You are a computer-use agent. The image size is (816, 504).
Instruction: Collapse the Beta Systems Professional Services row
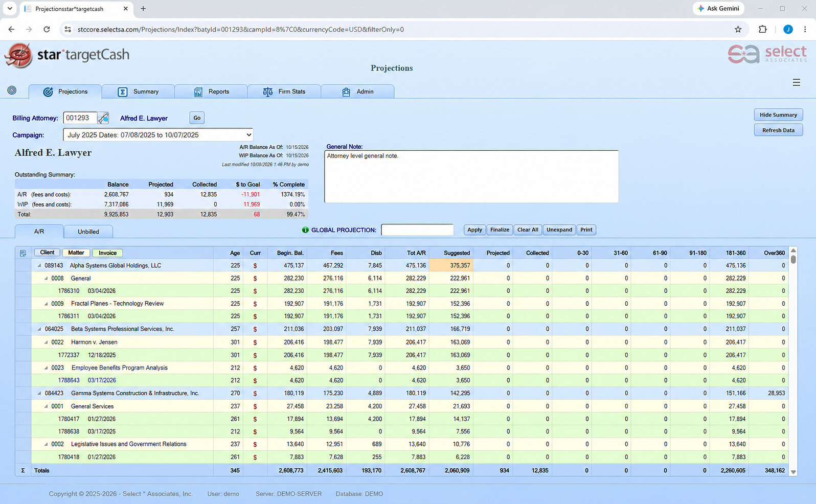pos(39,329)
